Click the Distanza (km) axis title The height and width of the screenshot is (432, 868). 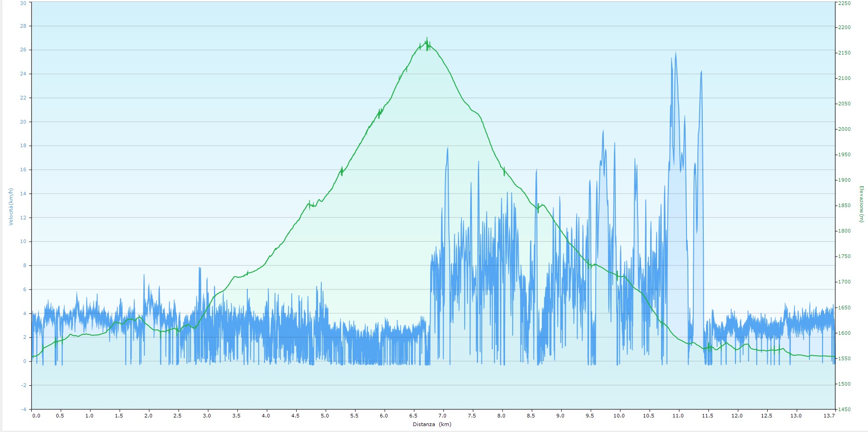click(x=432, y=424)
